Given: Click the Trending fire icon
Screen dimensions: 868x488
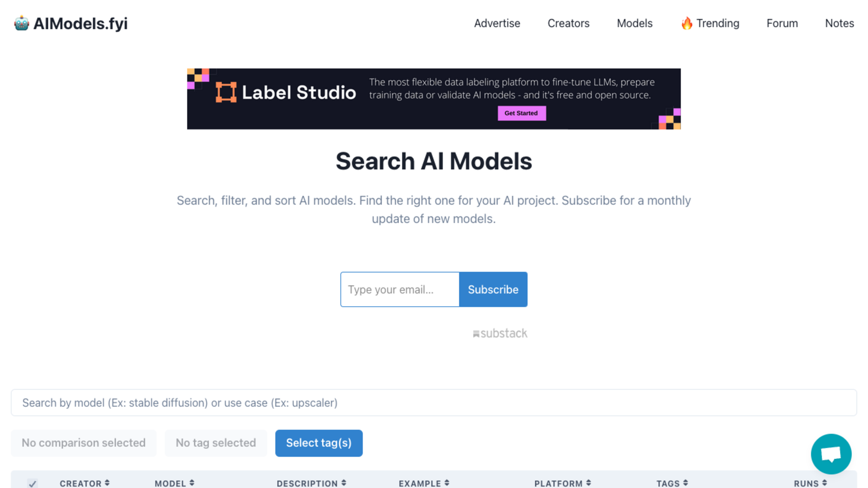Looking at the screenshot, I should coord(686,23).
